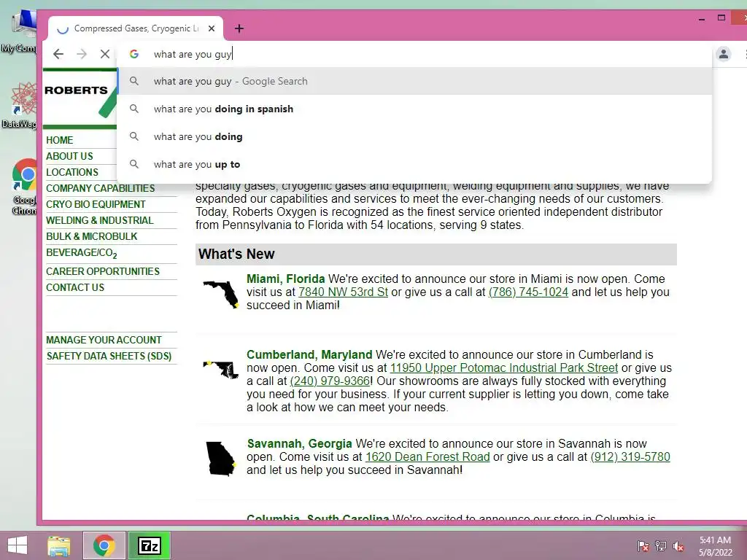Open the Windows Start button
Viewport: 747px width, 560px height.
(x=18, y=545)
